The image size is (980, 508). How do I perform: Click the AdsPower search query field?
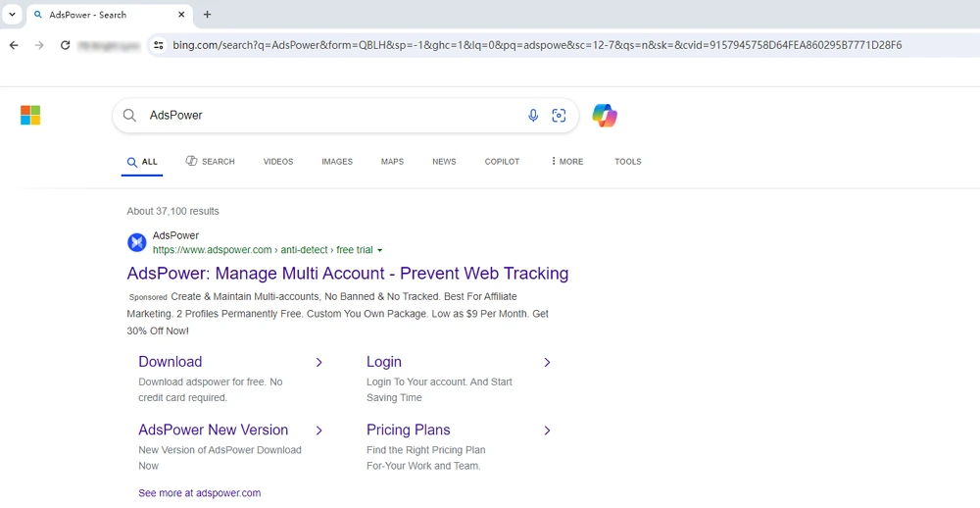[x=331, y=115]
